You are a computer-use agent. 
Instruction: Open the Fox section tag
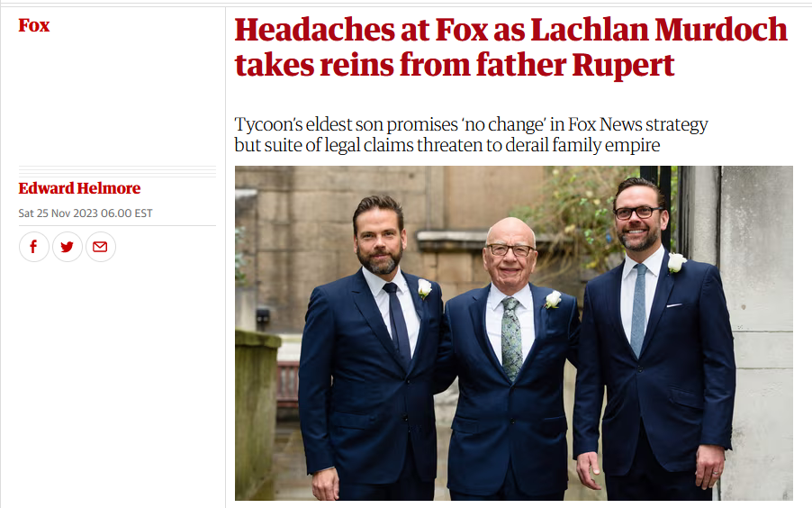(x=34, y=25)
